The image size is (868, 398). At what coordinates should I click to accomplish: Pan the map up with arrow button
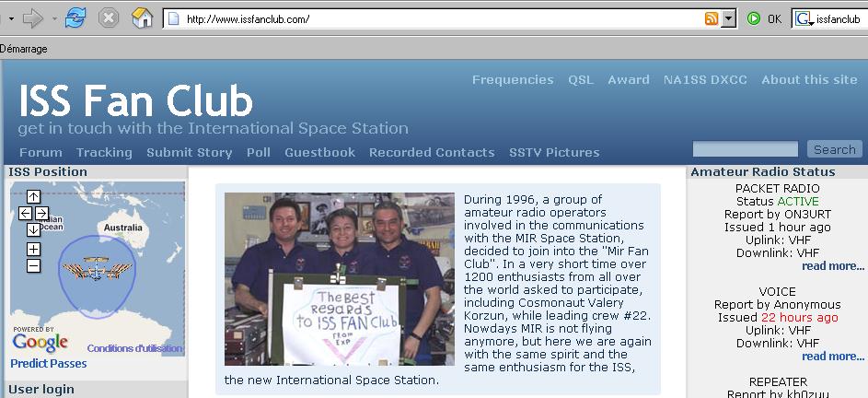coord(33,196)
